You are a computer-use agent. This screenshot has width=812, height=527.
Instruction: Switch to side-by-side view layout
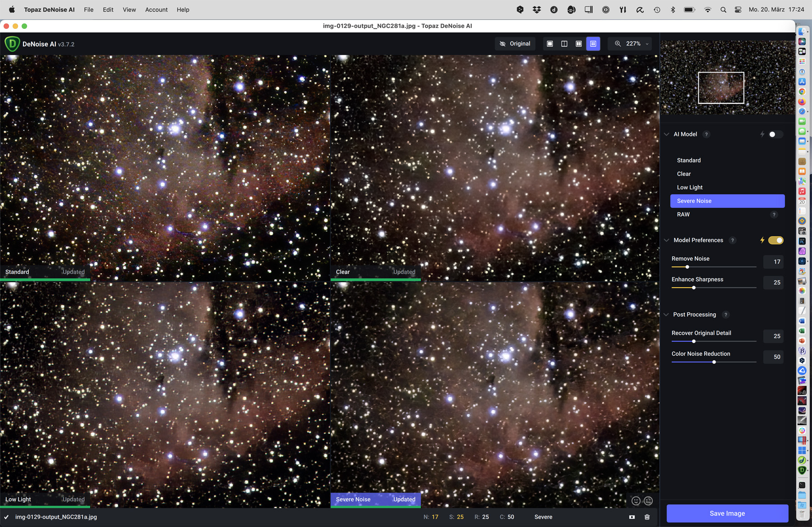[x=579, y=44]
